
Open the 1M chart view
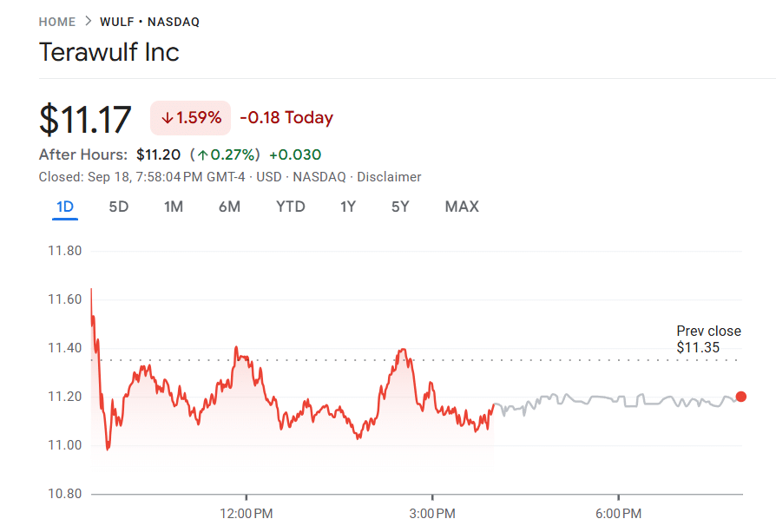tap(174, 207)
